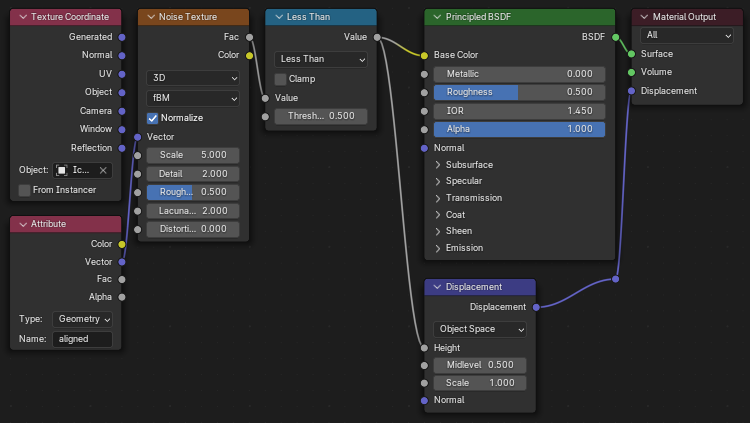The width and height of the screenshot is (750, 423).
Task: Expand the Transmission panel
Action: click(438, 198)
